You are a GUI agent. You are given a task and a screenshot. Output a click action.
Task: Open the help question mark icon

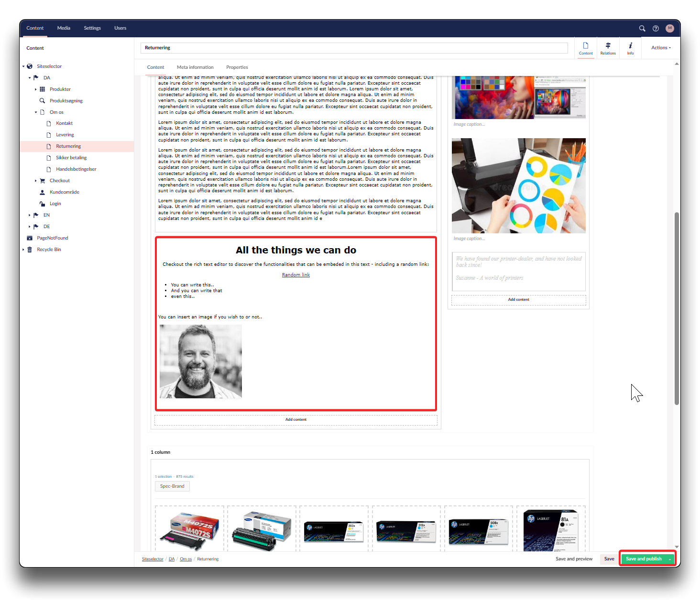point(656,28)
